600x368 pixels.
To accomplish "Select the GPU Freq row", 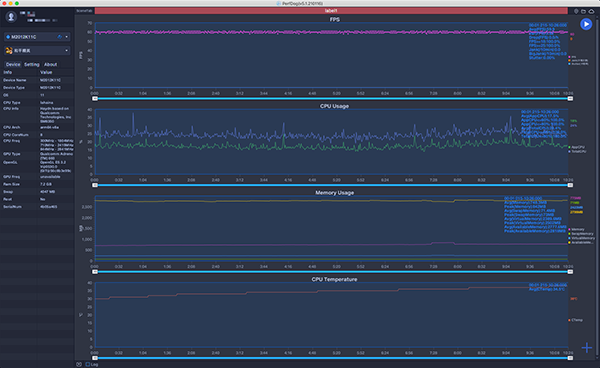I will (37, 177).
